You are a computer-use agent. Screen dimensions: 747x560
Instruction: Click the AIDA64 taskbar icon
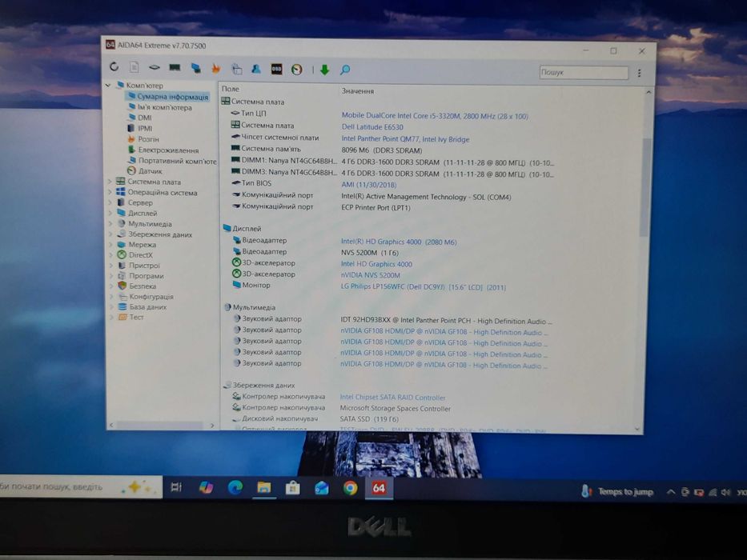[x=379, y=488]
